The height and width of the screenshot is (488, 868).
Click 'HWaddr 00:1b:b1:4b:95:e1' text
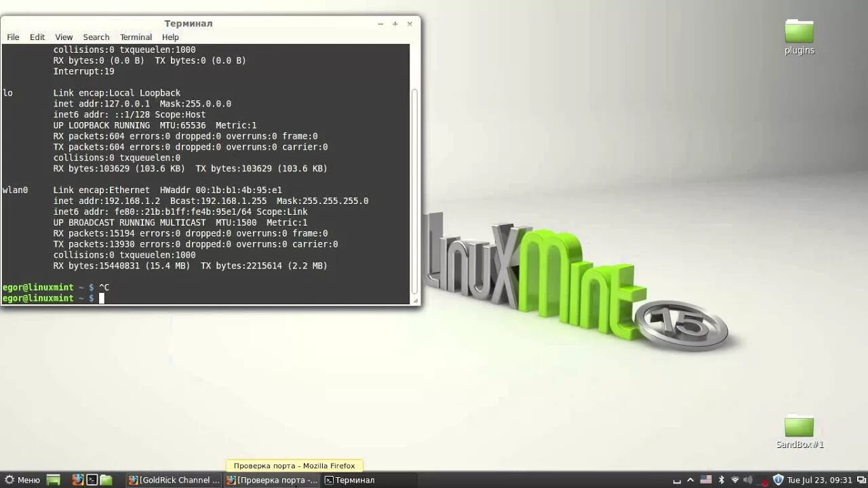pyautogui.click(x=221, y=190)
